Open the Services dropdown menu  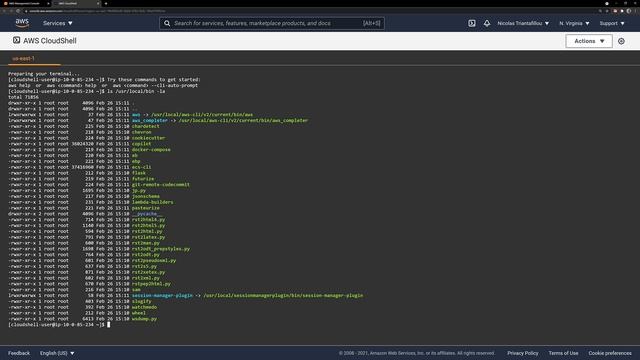[58, 23]
